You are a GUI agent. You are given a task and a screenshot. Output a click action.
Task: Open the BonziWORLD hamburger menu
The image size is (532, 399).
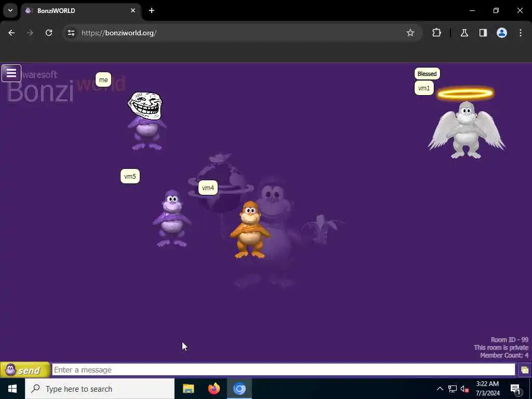pos(11,73)
